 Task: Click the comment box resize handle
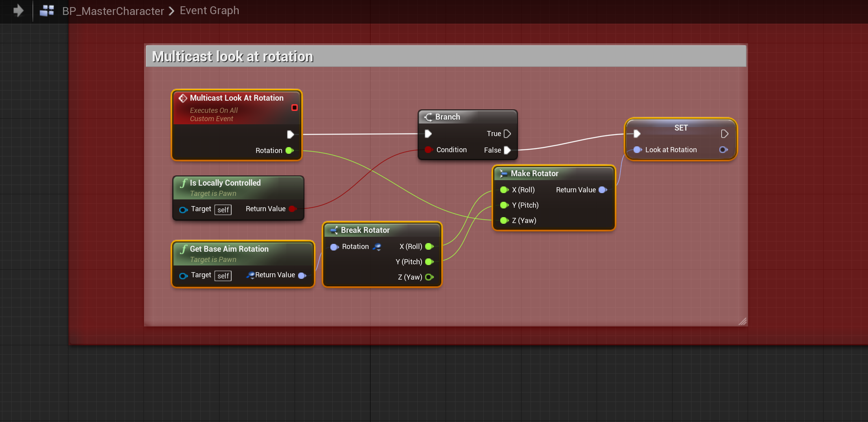click(x=742, y=321)
